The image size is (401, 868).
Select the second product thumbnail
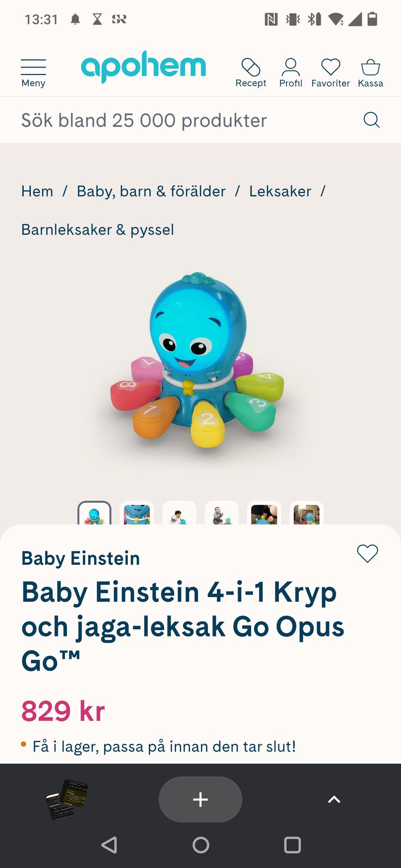(x=137, y=513)
